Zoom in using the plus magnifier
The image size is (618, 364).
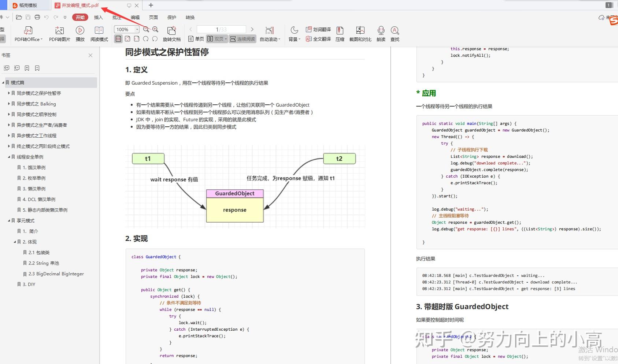click(x=155, y=29)
